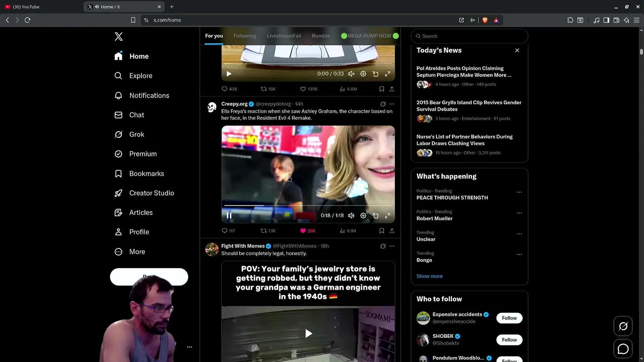The width and height of the screenshot is (644, 362).
Task: Open the Grok icon on Fight With Memes post
Action: click(383, 246)
